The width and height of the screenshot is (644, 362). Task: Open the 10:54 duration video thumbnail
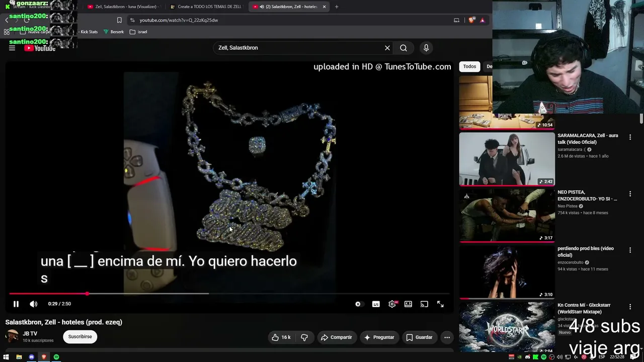pyautogui.click(x=507, y=102)
